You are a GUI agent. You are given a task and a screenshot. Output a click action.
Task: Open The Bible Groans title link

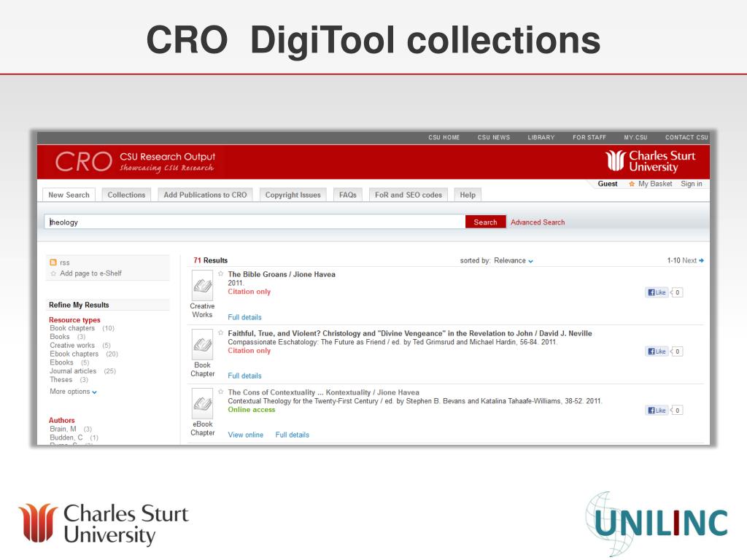[282, 274]
